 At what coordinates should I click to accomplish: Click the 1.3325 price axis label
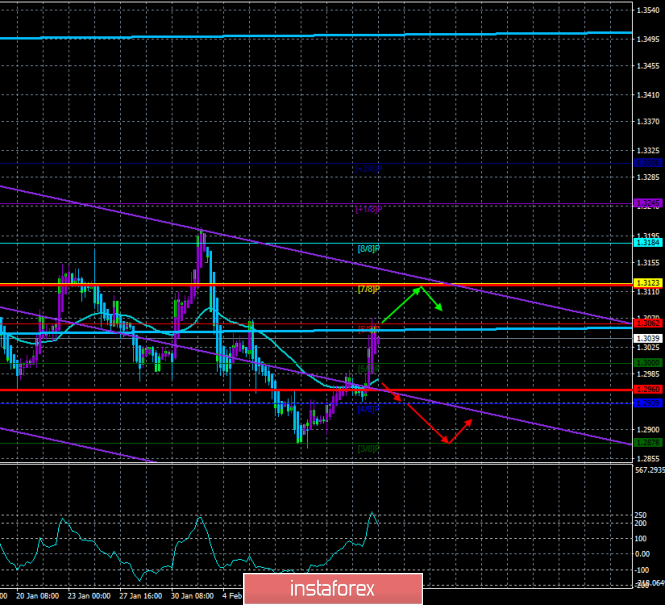pyautogui.click(x=648, y=151)
